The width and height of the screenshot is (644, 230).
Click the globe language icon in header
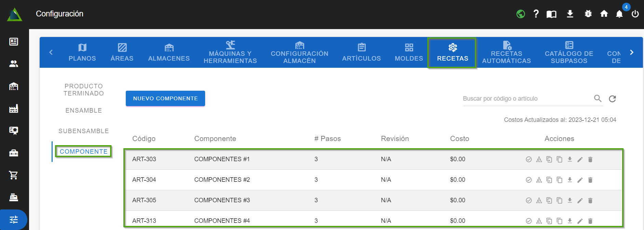[521, 14]
